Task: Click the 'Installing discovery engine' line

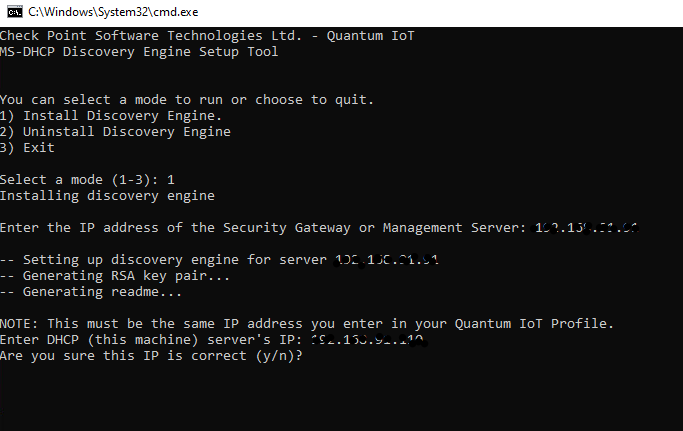Action: click(x=108, y=196)
